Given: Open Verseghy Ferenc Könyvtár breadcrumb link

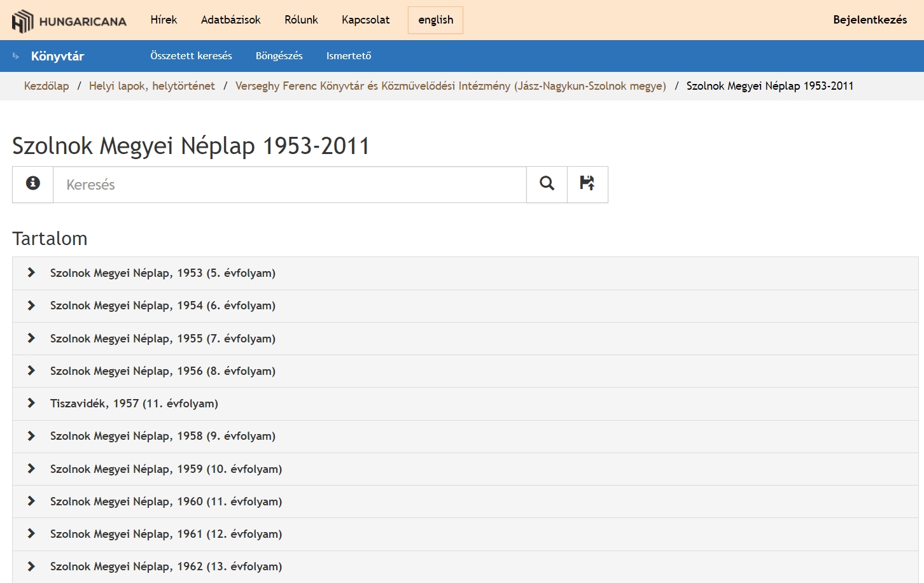Looking at the screenshot, I should (x=451, y=86).
